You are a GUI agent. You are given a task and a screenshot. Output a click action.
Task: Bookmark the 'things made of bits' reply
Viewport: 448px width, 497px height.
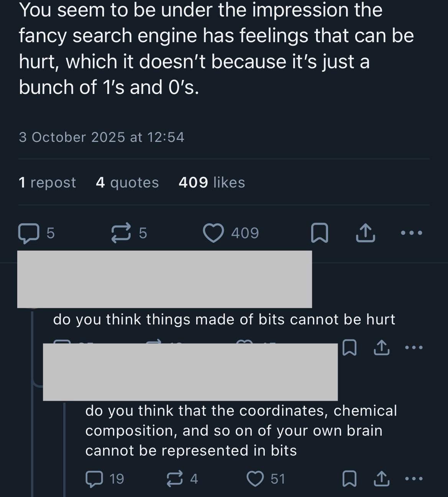348,348
